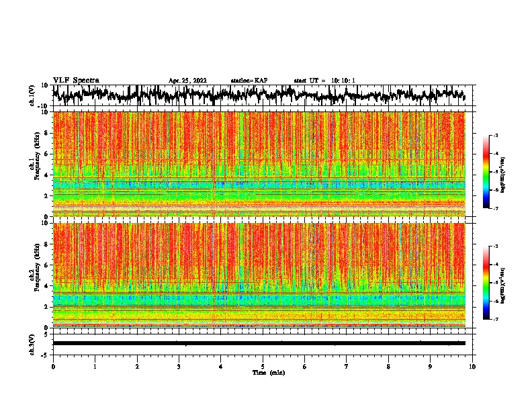Click the "Time (min)" axis label
Image resolution: width=532 pixels, height=411 pixels.
coord(269,373)
